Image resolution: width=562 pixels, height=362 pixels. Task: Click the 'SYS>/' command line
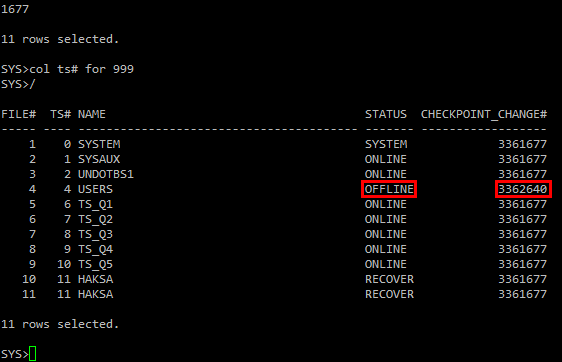[18, 84]
